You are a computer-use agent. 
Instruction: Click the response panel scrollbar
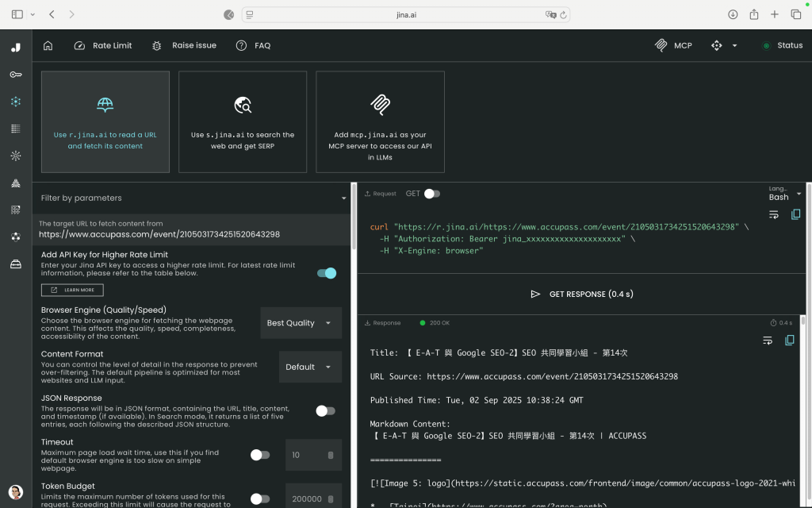tap(803, 321)
